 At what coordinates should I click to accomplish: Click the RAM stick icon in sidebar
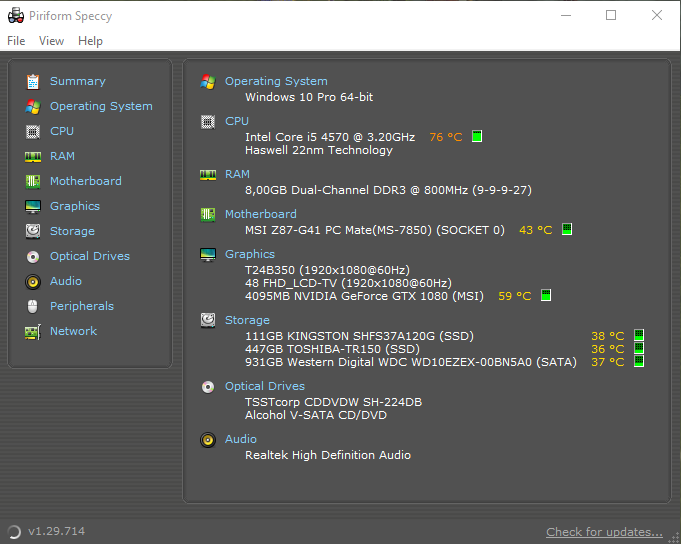pyautogui.click(x=33, y=157)
